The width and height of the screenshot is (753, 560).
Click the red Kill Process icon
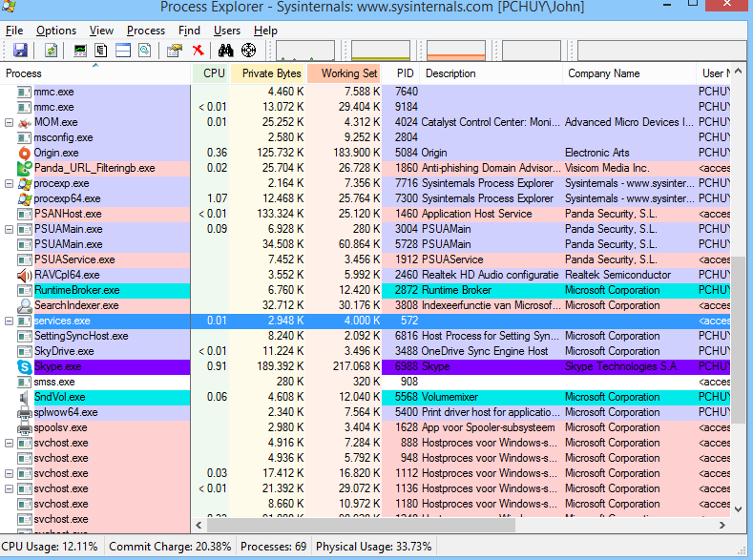click(199, 50)
